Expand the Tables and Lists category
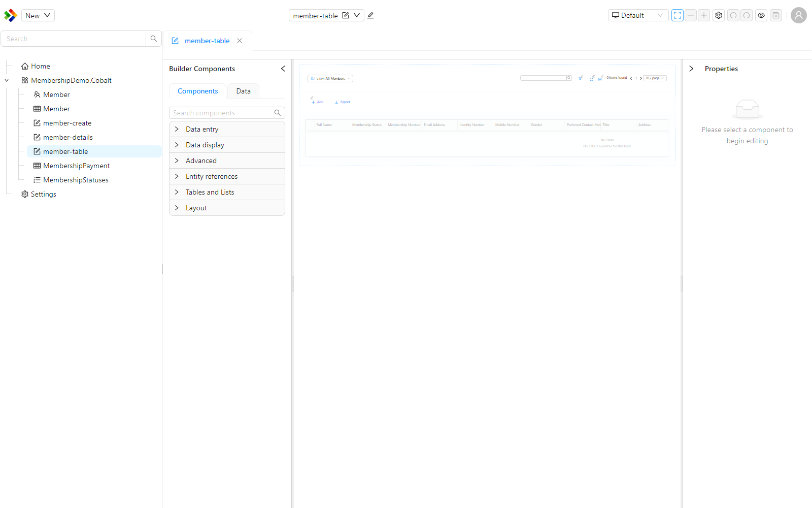Screen dimensions: 812x508 point(227,192)
